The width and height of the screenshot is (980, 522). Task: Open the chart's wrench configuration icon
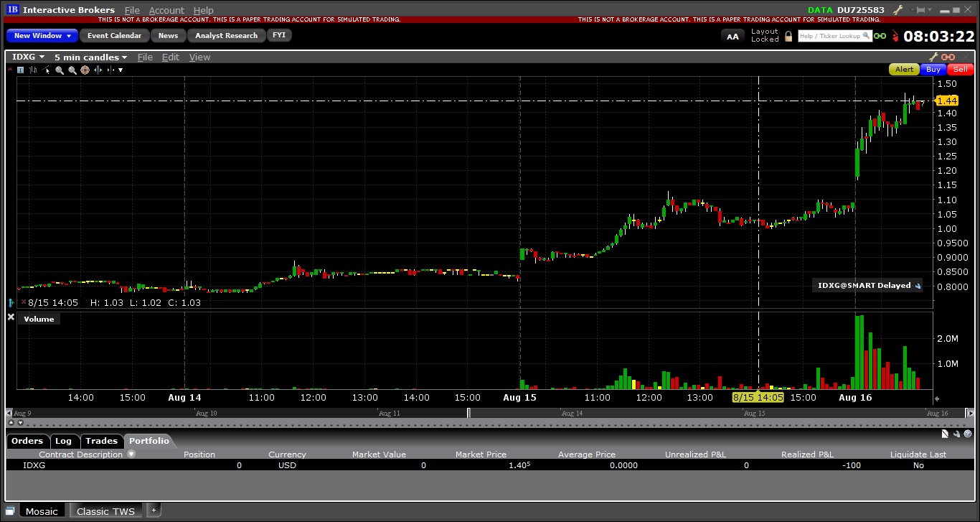pos(933,57)
